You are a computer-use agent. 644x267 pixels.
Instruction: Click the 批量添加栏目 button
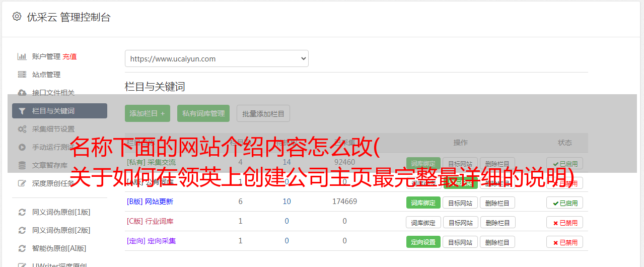tap(263, 113)
